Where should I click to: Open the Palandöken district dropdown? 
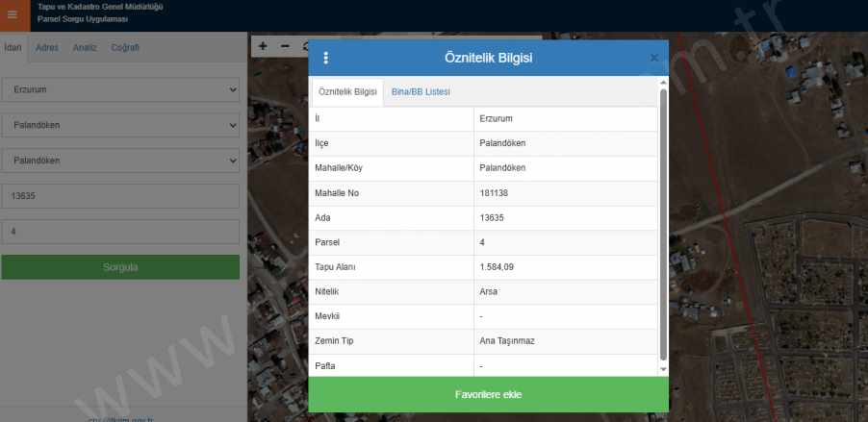pos(120,125)
